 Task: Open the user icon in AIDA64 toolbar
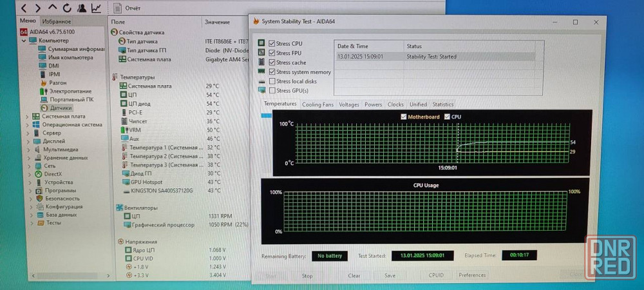[81, 8]
